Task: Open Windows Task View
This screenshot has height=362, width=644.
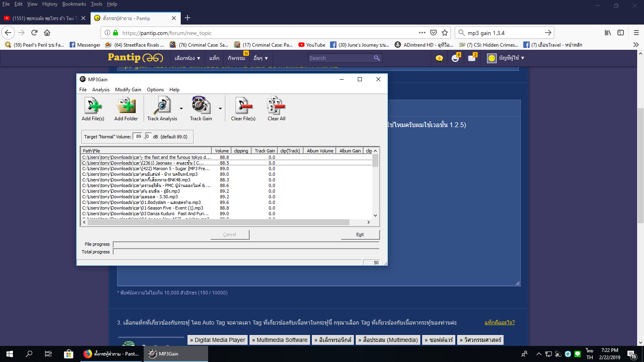Action: [48, 354]
